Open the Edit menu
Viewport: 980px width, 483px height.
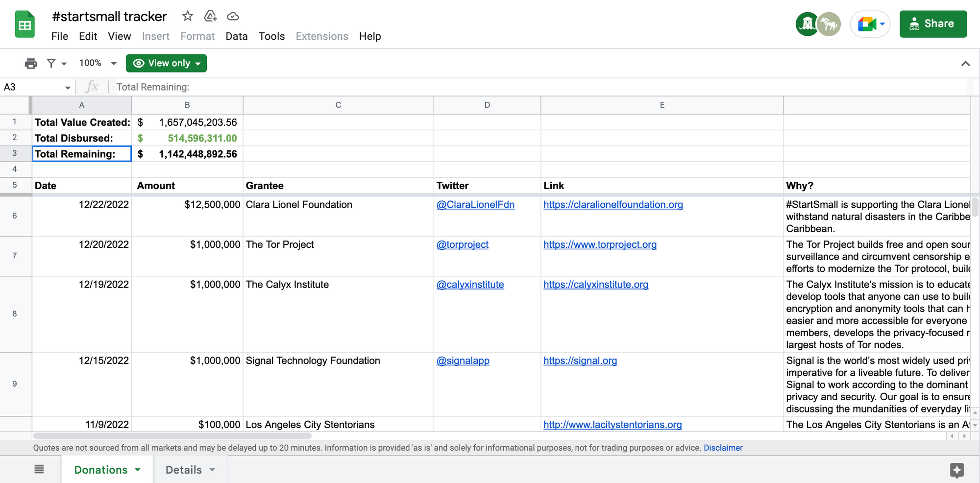point(88,36)
